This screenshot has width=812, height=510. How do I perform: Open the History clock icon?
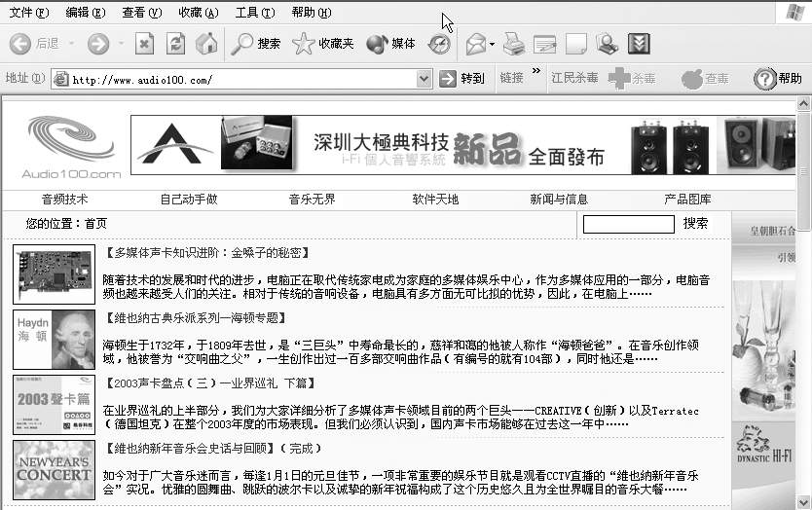click(x=439, y=44)
